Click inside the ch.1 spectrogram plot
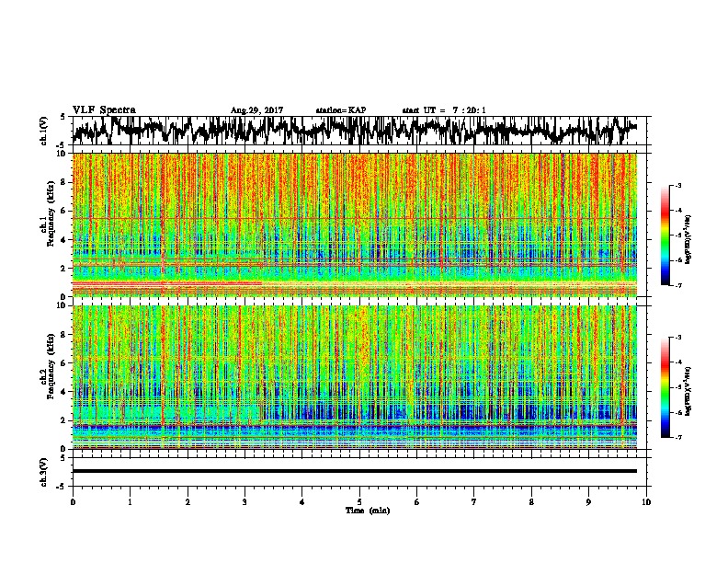Image resolution: width=728 pixels, height=563 pixels. [355, 224]
